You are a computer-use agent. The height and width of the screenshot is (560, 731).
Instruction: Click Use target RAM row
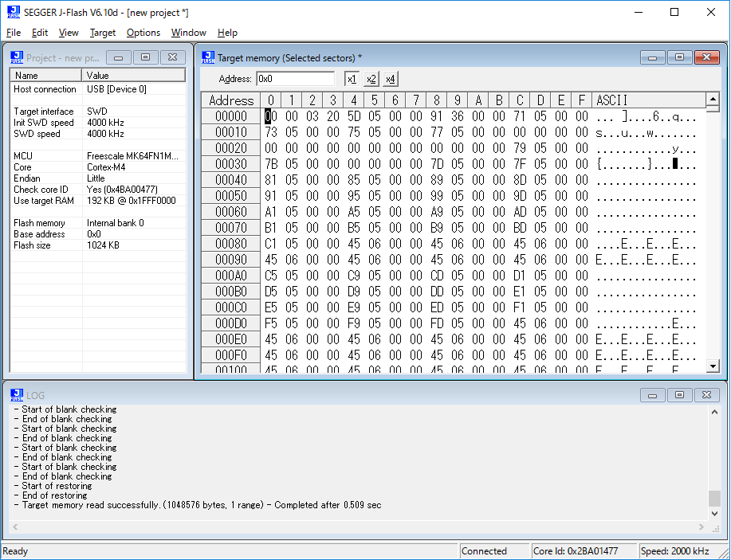pyautogui.click(x=98, y=201)
